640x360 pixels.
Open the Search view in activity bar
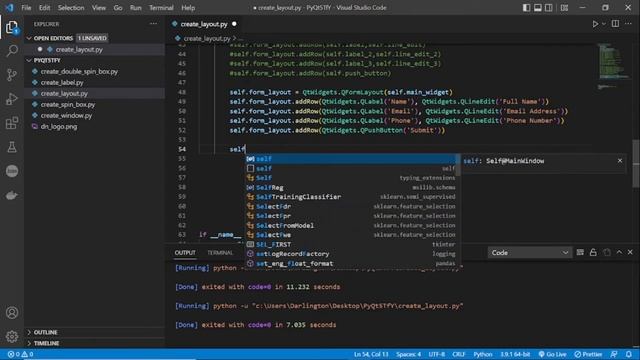click(12, 51)
